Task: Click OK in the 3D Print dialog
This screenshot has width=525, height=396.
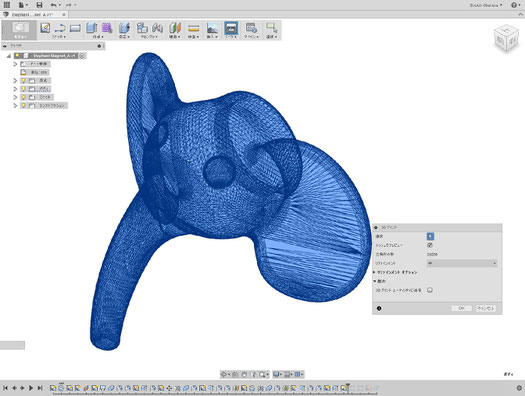Action: click(461, 308)
